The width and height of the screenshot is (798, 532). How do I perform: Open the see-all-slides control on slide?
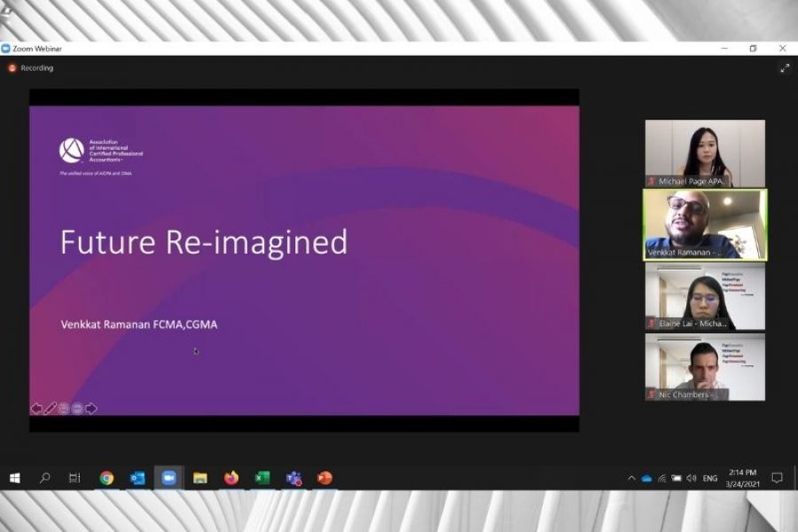[64, 408]
